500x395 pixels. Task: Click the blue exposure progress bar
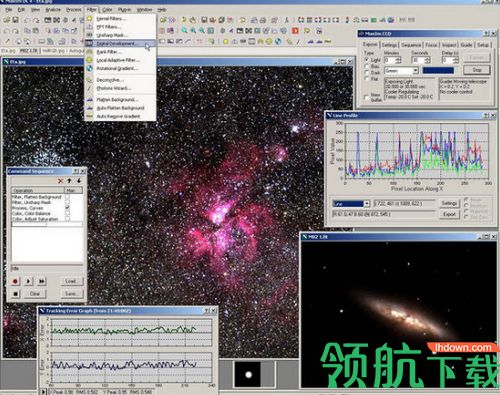438,70
